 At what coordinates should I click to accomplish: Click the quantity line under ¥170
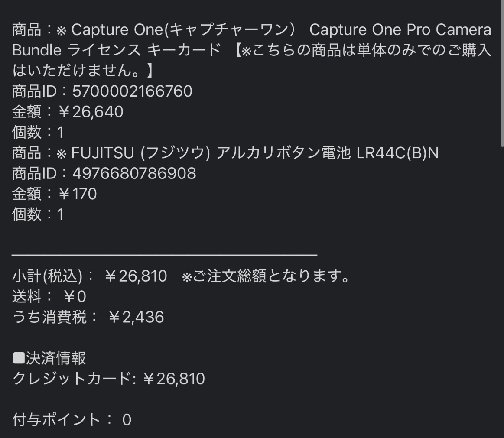[38, 214]
